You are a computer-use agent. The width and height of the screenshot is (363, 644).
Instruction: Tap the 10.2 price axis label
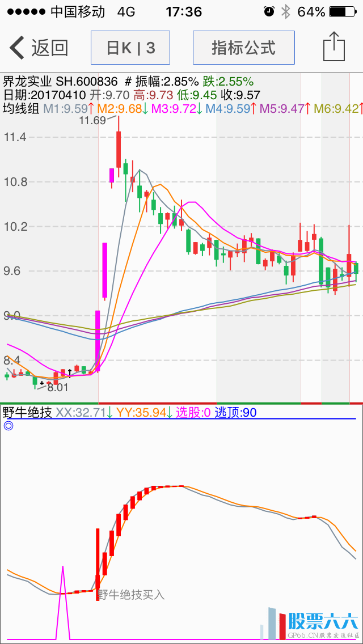(x=15, y=226)
